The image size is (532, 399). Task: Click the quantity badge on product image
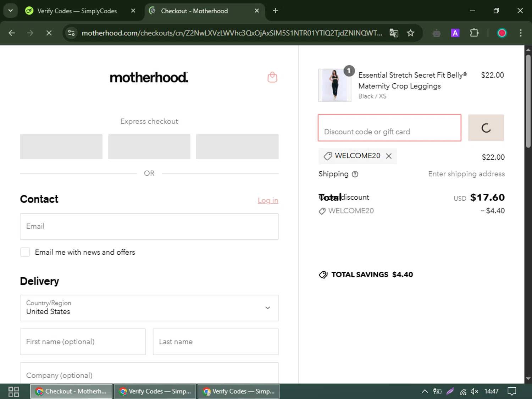point(349,71)
